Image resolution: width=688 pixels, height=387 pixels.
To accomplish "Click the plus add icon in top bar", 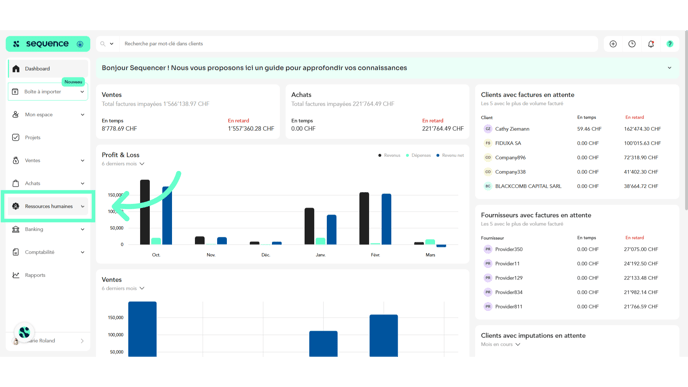I will (613, 44).
